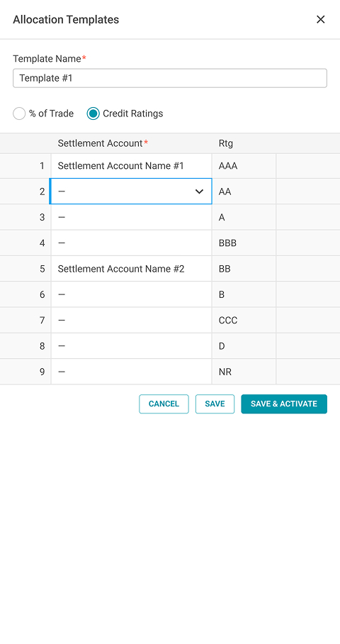Open settlement account cell for row 6

tap(131, 294)
